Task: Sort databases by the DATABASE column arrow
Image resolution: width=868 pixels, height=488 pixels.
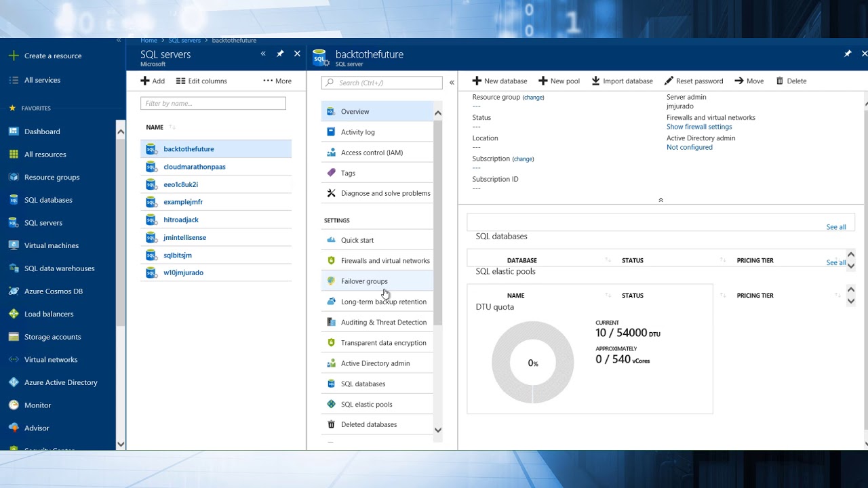Action: 608,260
